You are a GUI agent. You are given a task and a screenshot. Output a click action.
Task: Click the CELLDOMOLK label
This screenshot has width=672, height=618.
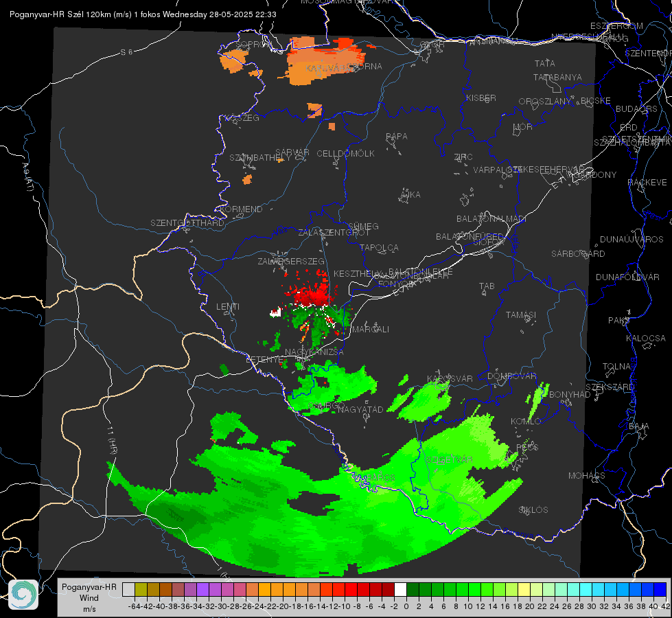[x=345, y=153]
